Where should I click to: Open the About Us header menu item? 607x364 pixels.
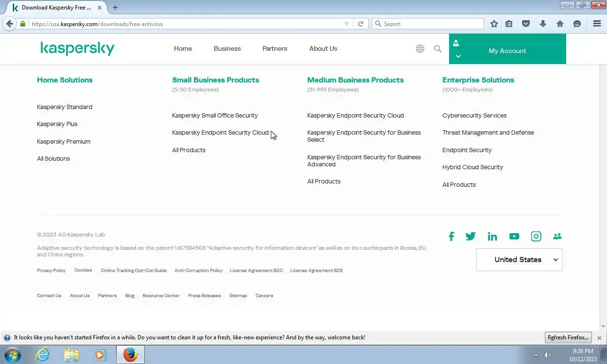[323, 48]
